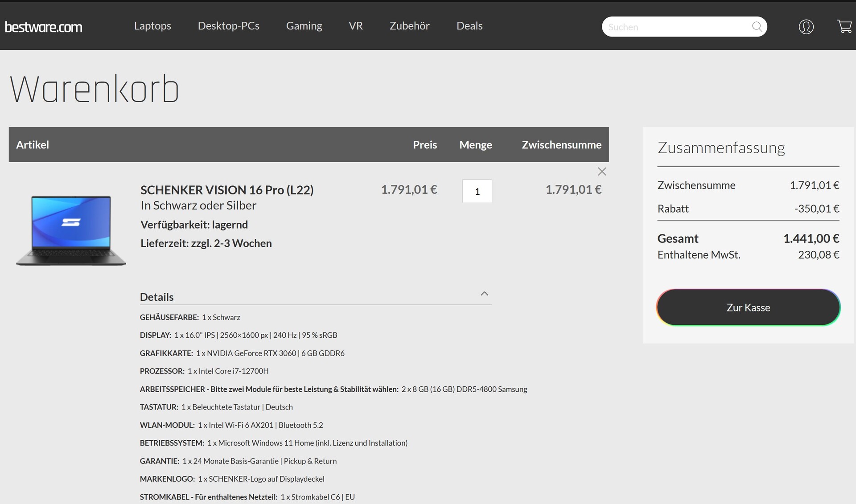The width and height of the screenshot is (856, 504).
Task: Go to the Gaming category
Action: pyautogui.click(x=304, y=26)
